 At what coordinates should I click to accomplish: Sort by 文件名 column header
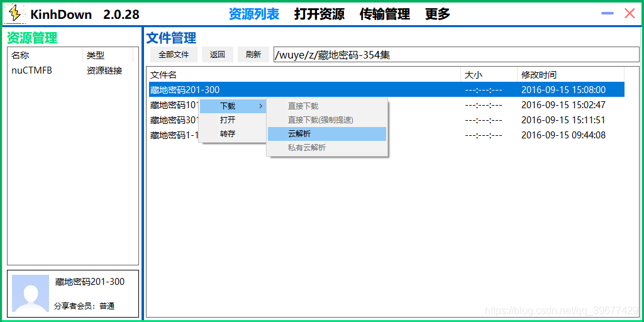[304, 75]
